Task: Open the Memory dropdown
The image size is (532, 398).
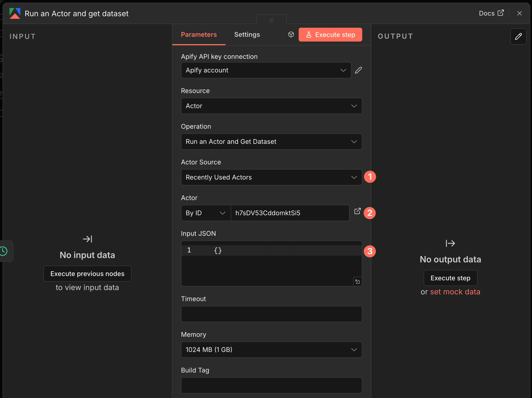Action: (x=271, y=349)
